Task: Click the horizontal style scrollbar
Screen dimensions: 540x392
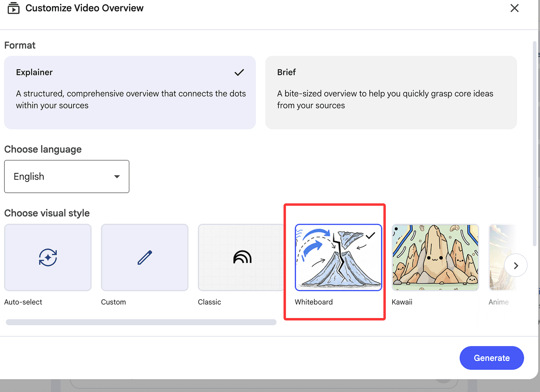Action: [141, 322]
